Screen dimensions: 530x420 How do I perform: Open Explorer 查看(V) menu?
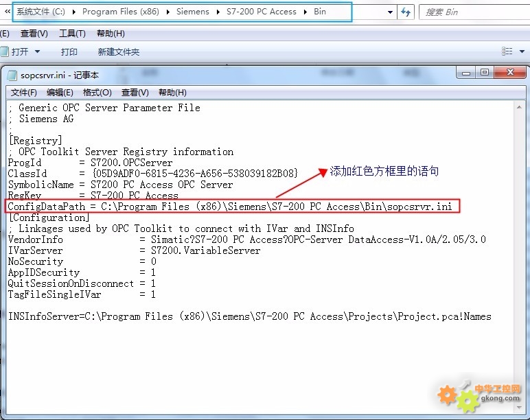(34, 34)
